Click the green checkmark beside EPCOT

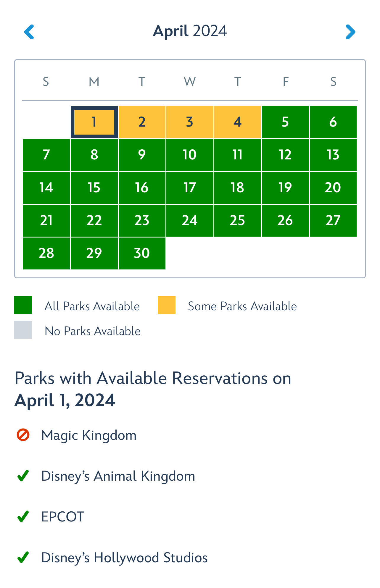(23, 517)
